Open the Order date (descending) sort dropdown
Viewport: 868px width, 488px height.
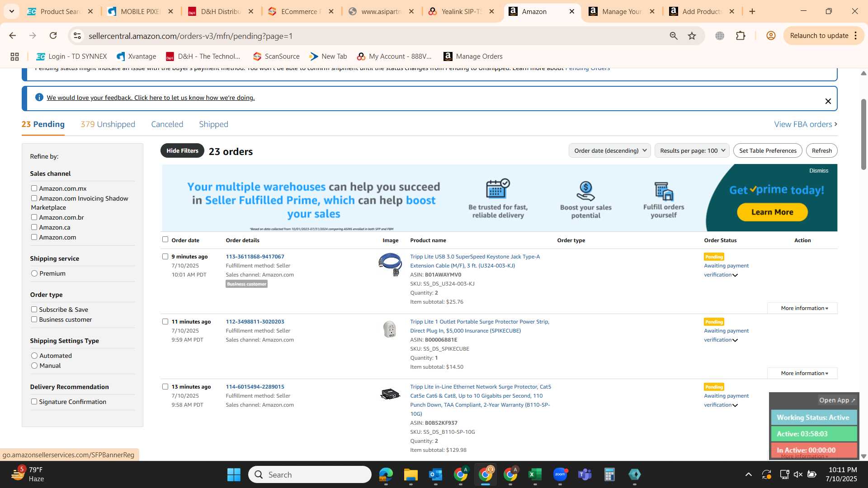coord(609,150)
